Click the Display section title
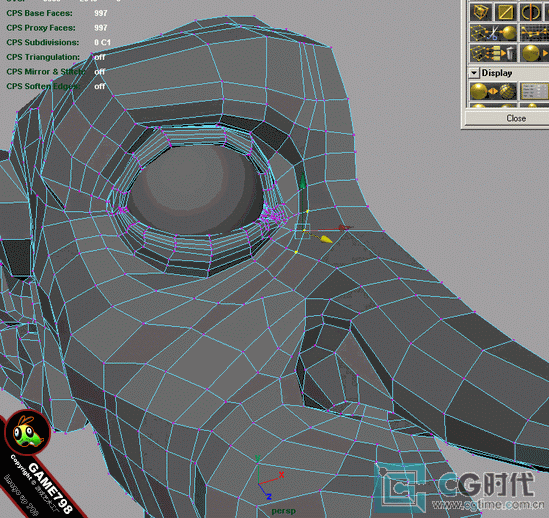Screen dimensions: 549x518 497,73
